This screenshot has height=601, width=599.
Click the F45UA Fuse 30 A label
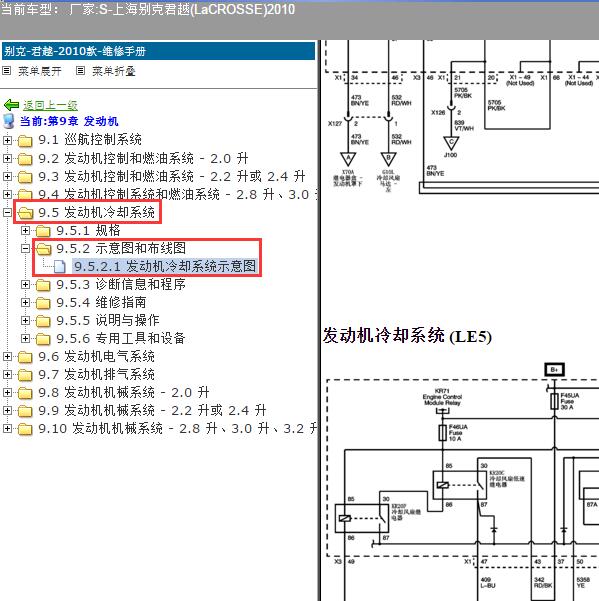[x=570, y=401]
